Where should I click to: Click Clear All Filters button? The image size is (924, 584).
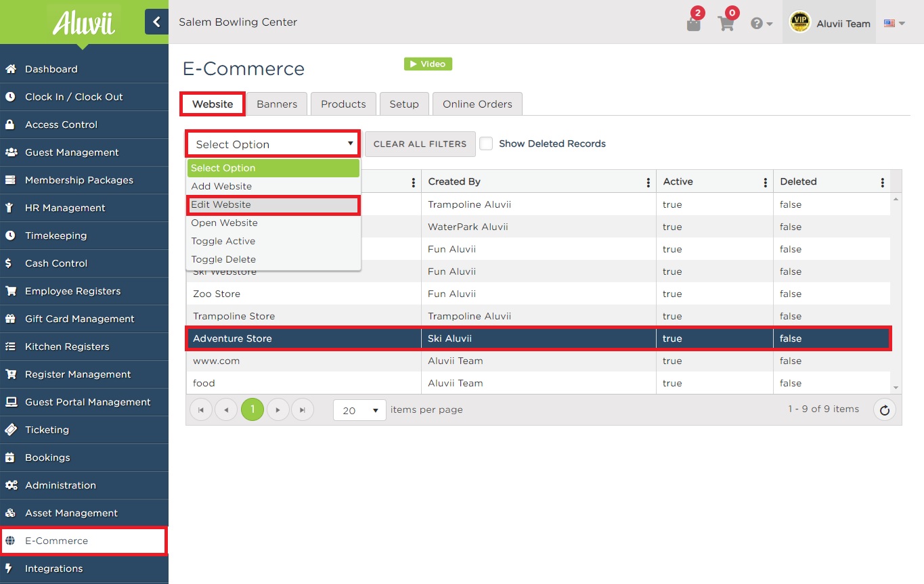(x=420, y=143)
